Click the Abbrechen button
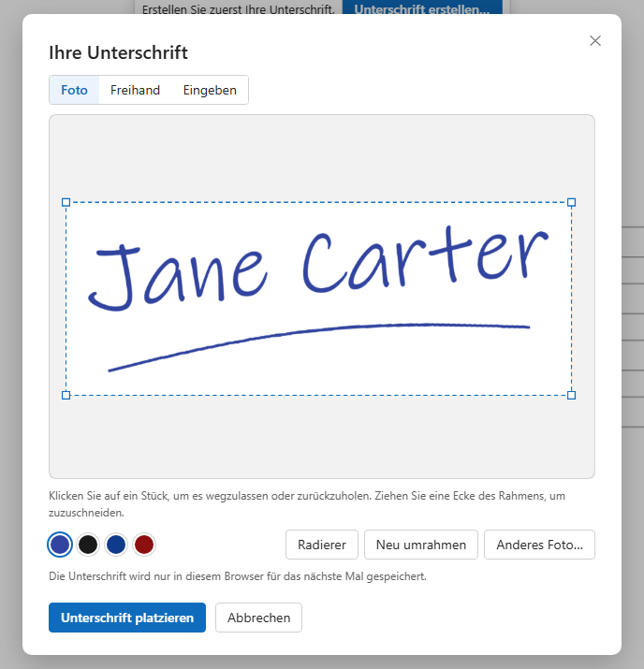 [258, 618]
